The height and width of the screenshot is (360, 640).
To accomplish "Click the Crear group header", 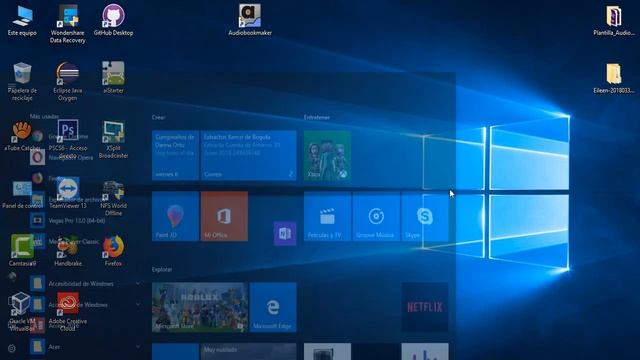I will point(158,117).
